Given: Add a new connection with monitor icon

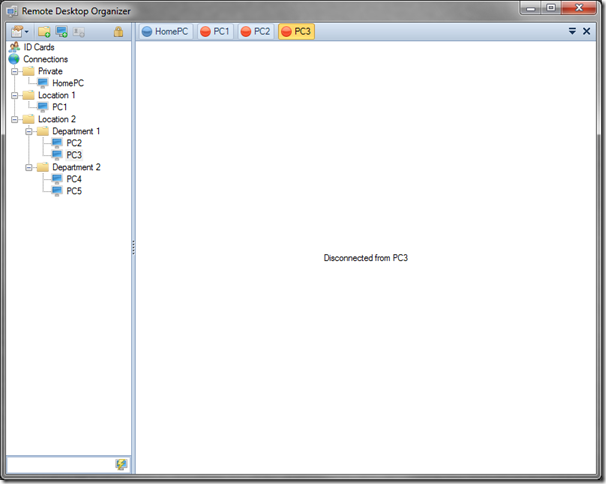Looking at the screenshot, I should tap(61, 32).
